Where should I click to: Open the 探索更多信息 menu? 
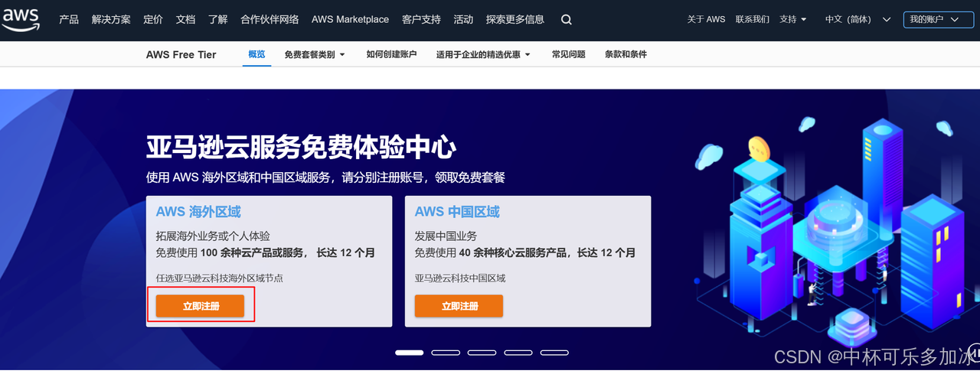point(515,20)
